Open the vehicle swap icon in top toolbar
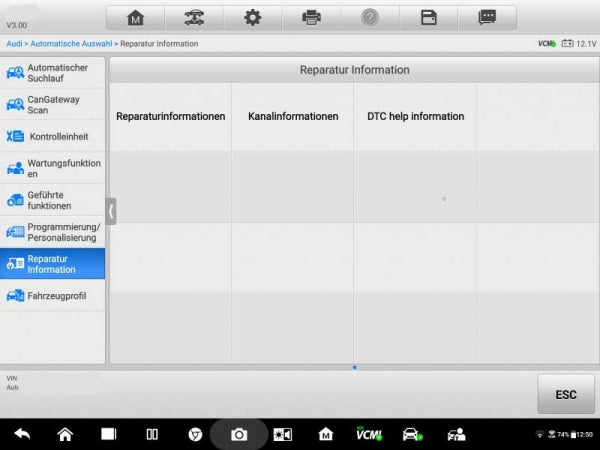The width and height of the screenshot is (600, 450). click(194, 18)
